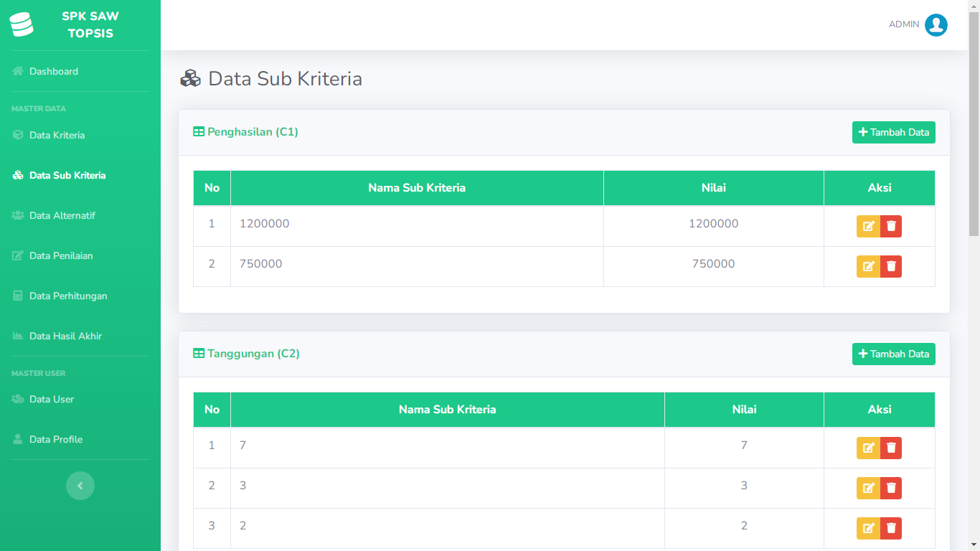Click the Nilai header in Tanggungan table

point(744,410)
